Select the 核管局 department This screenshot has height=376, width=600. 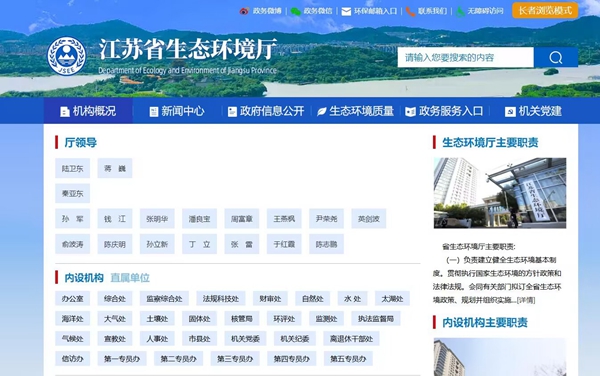(242, 319)
